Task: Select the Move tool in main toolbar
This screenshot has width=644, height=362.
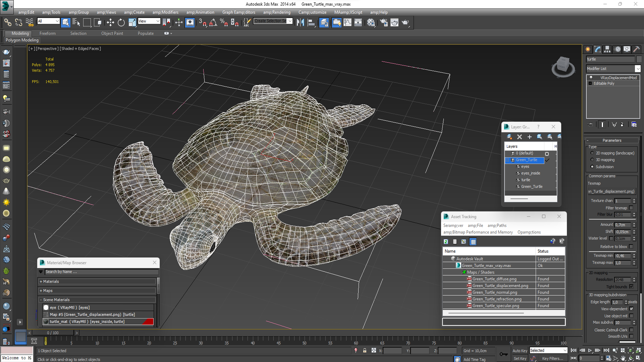Action: 110,22
